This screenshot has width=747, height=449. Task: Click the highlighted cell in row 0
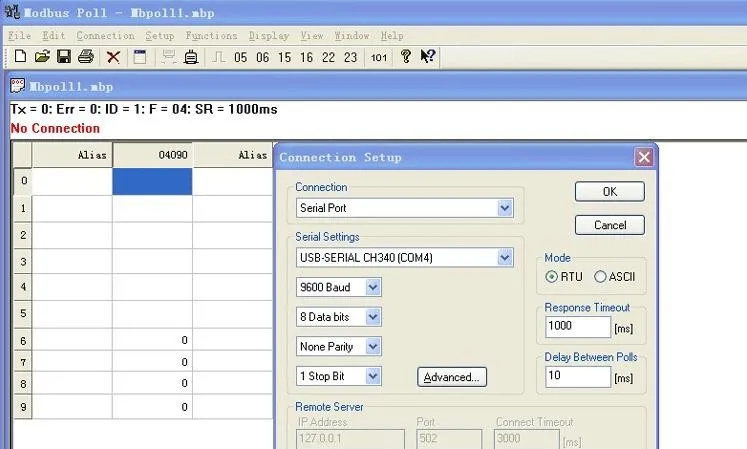(x=152, y=182)
